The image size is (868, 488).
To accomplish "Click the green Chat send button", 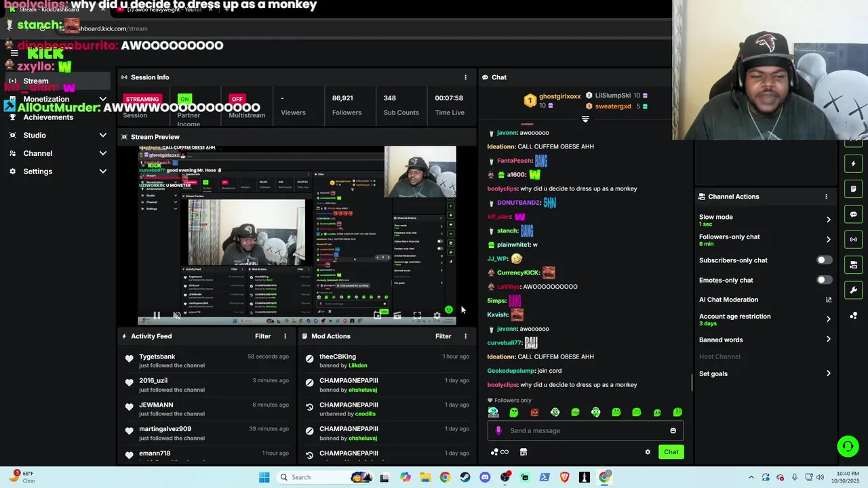I will tap(671, 452).
